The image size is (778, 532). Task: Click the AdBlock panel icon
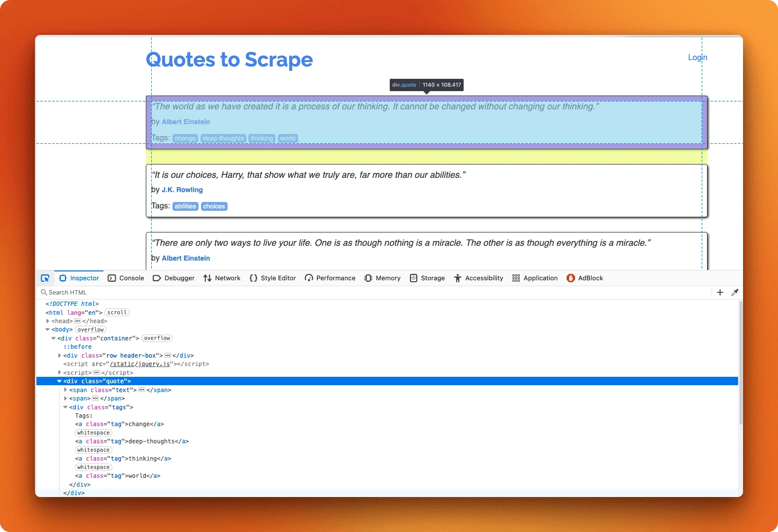click(571, 278)
